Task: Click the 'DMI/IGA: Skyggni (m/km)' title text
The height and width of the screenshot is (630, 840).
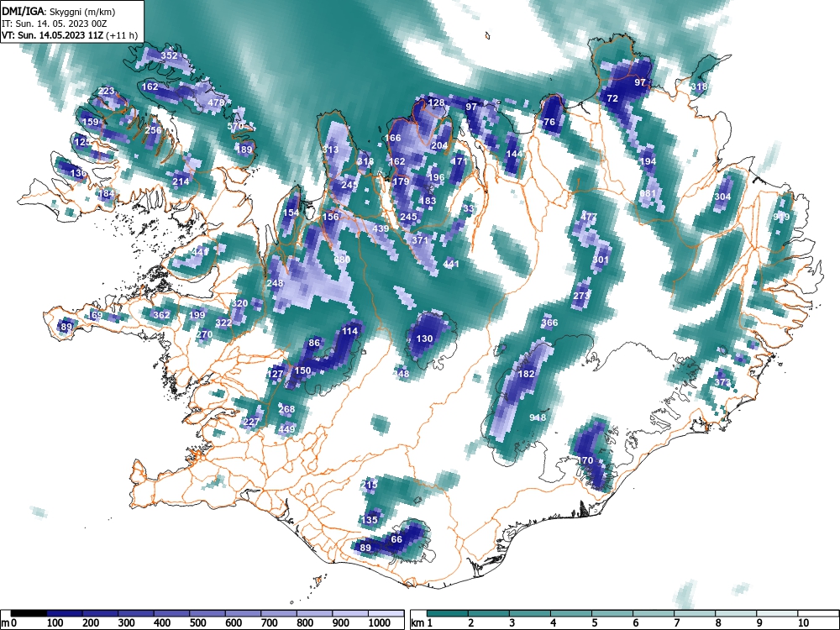Action: coord(59,12)
